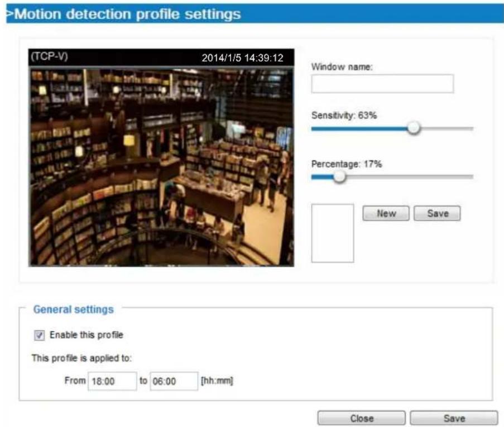This screenshot has height=427, width=504.
Task: Click the Enable this profile label text
Action: [86, 335]
